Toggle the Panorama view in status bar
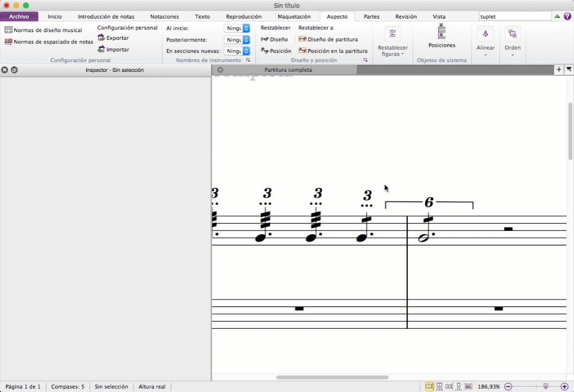The height and width of the screenshot is (392, 574). click(x=469, y=387)
